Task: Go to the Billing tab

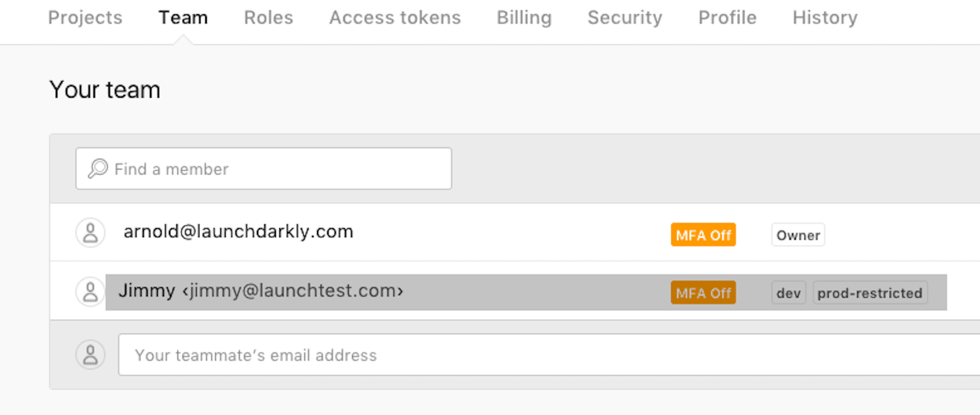Action: tap(524, 18)
